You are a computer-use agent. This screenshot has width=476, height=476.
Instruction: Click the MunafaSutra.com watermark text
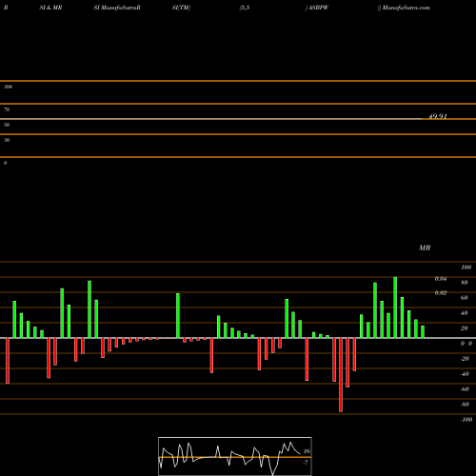coord(406,8)
